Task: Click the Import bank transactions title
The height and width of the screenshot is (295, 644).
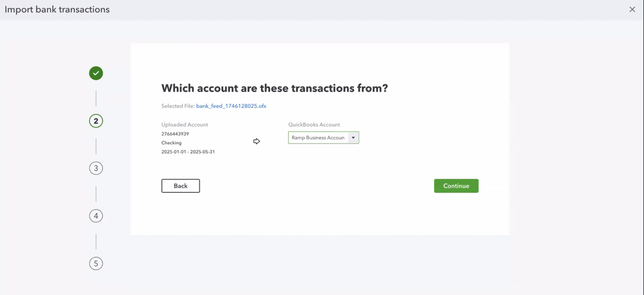Action: [57, 10]
